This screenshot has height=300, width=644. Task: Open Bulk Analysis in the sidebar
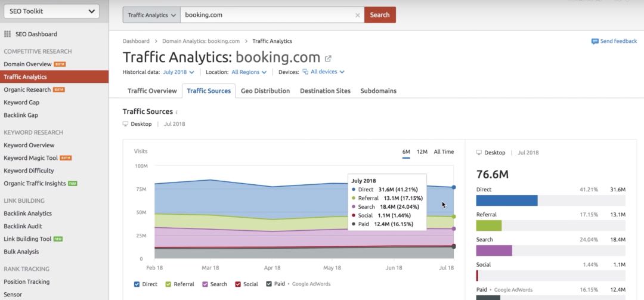[x=21, y=252]
